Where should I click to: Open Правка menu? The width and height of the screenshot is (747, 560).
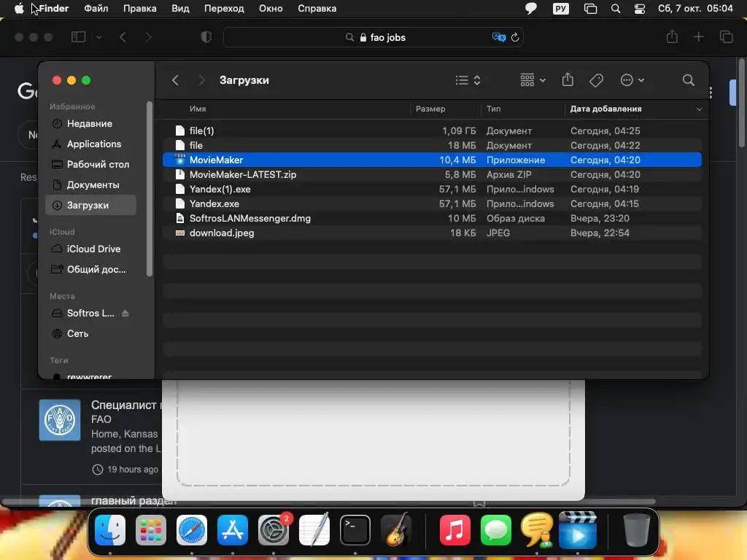coord(139,9)
